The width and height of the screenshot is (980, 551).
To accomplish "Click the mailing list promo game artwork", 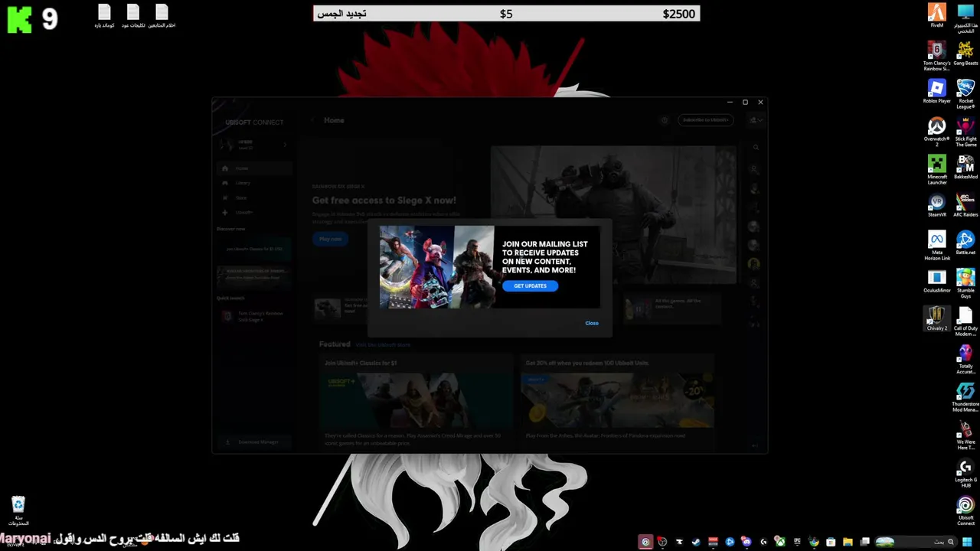I will pos(436,267).
